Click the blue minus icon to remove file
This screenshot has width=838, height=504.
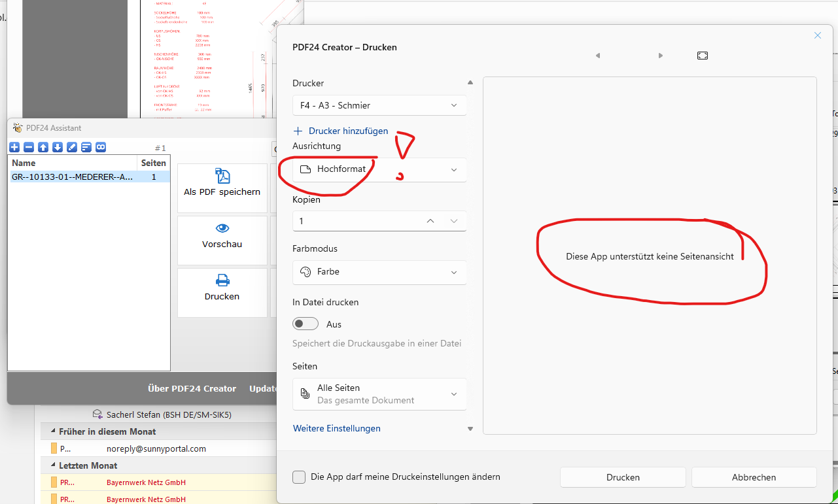pyautogui.click(x=29, y=147)
